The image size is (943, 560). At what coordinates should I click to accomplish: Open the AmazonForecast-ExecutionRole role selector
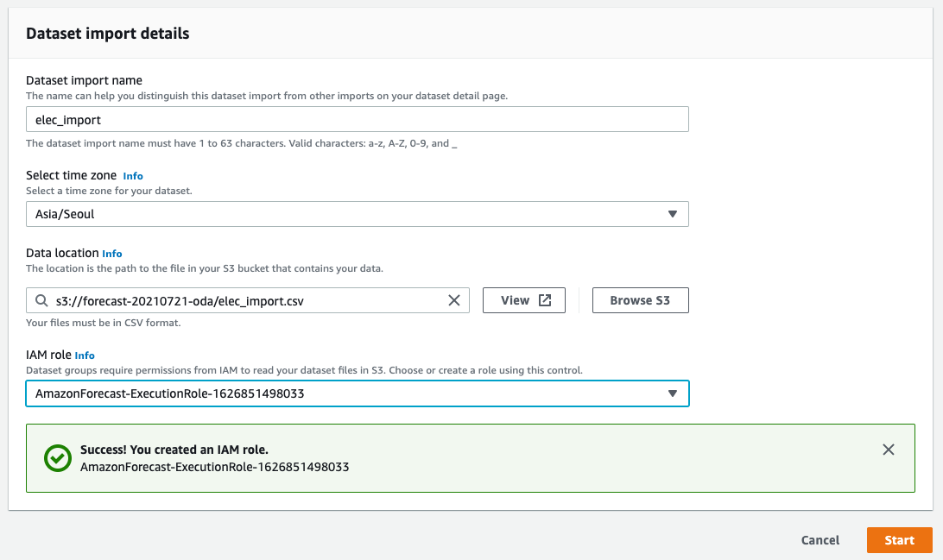pyautogui.click(x=345, y=393)
